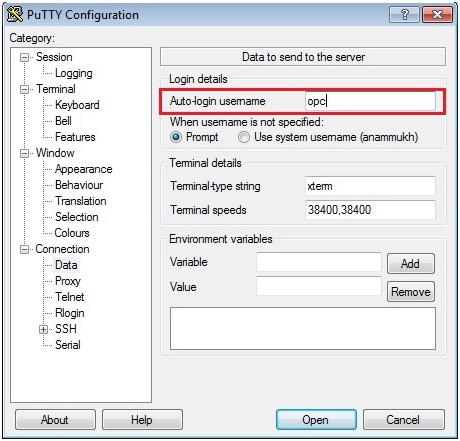
Task: Collapse the Session tree node
Action: tap(24, 57)
